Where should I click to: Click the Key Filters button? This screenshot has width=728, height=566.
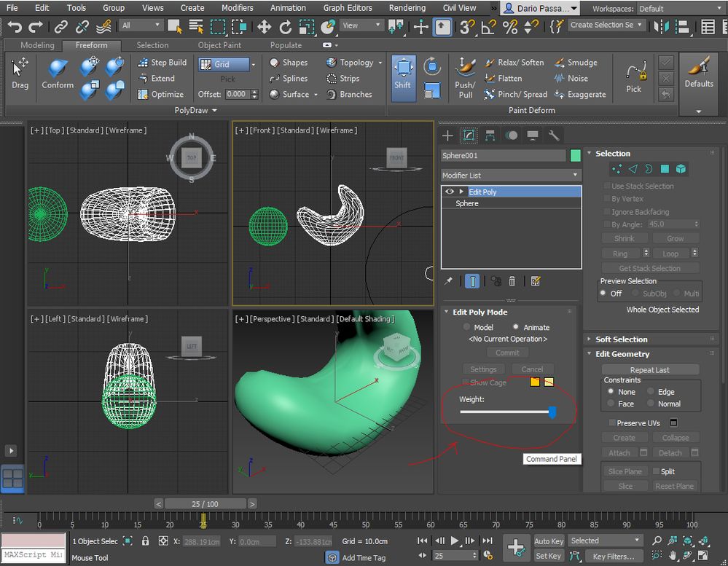[614, 557]
